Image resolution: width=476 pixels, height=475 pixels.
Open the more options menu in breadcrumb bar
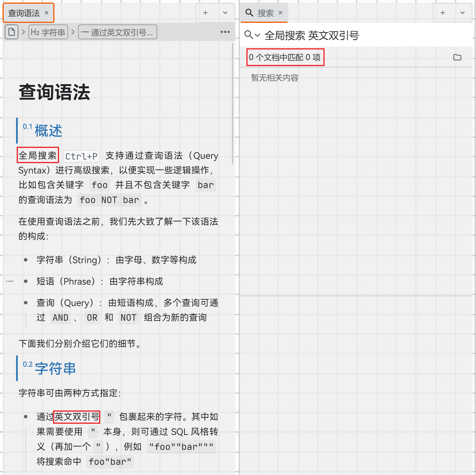225,32
